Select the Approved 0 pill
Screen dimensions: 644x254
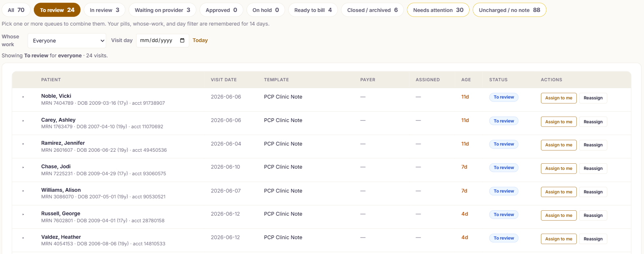click(x=221, y=10)
